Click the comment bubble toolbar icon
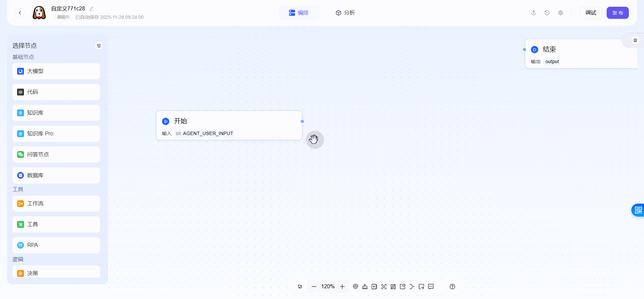644x299 pixels. tap(431, 287)
